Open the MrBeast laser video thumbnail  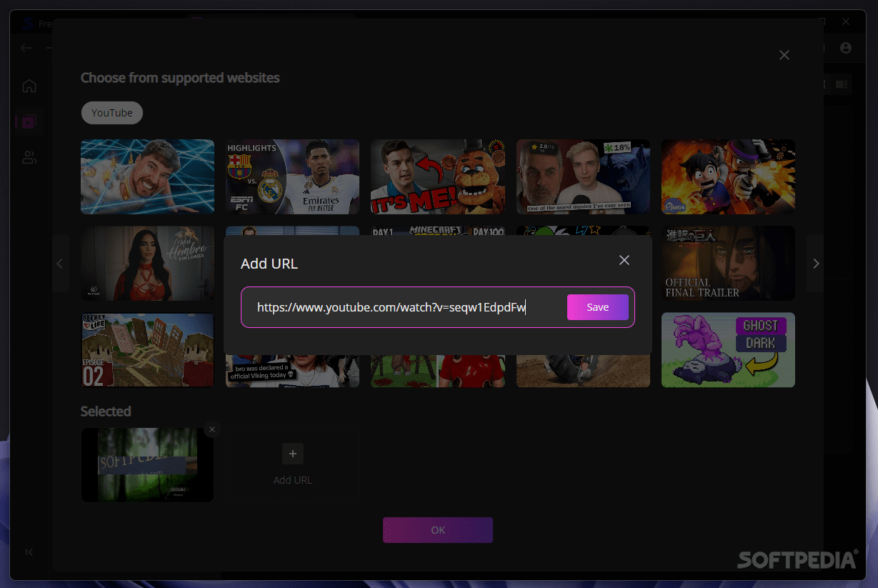click(x=147, y=176)
